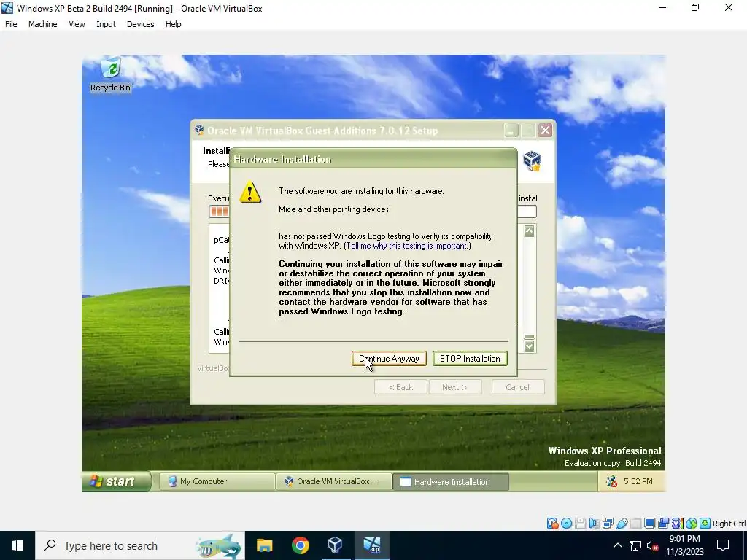
Task: Click Continue Anyway button
Action: tap(389, 359)
